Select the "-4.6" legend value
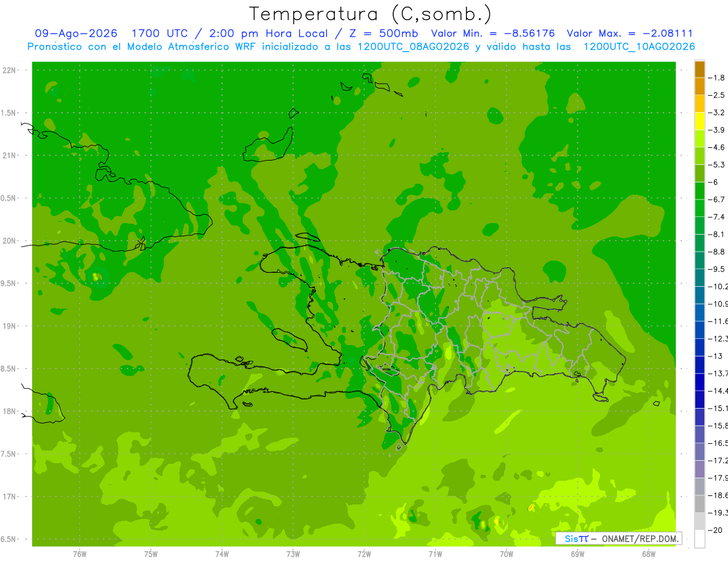This screenshot has width=728, height=562. (x=716, y=147)
